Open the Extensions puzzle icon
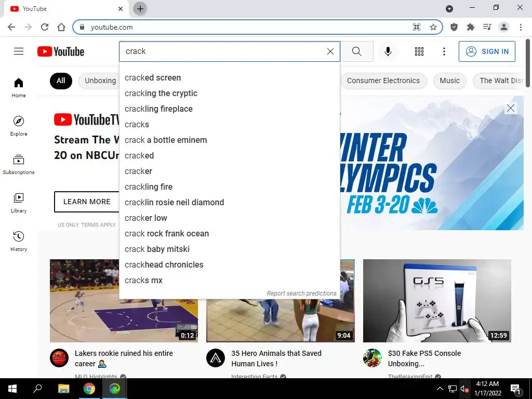This screenshot has width=532, height=399. pyautogui.click(x=470, y=27)
